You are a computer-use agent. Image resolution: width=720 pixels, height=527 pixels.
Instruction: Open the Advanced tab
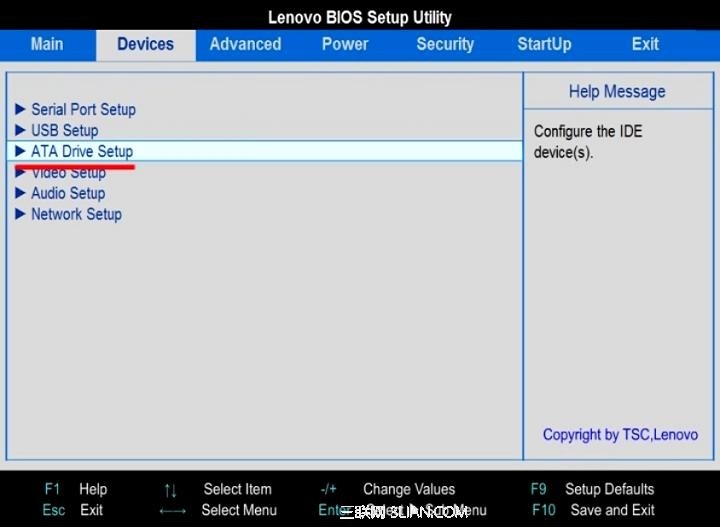coord(245,45)
